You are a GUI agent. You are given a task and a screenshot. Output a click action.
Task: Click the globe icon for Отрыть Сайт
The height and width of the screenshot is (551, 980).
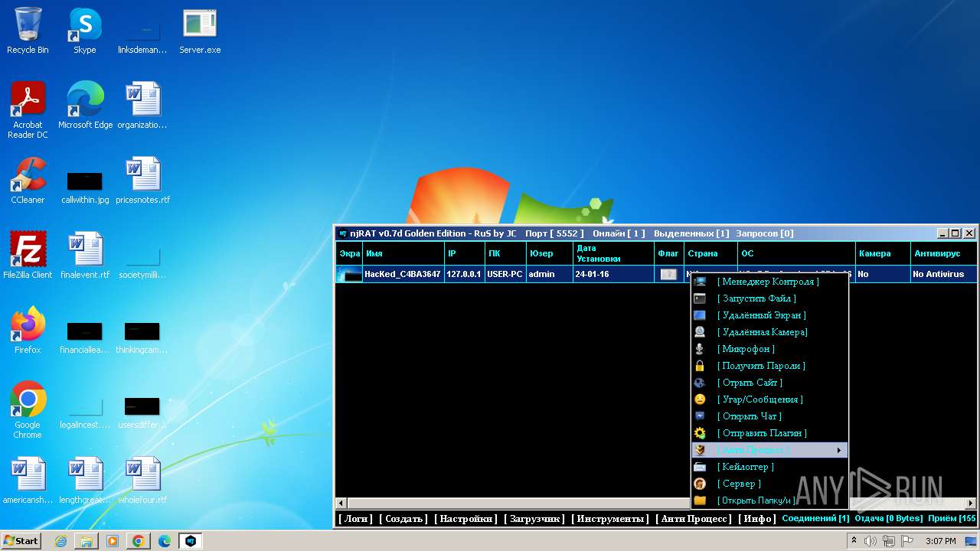tap(700, 383)
